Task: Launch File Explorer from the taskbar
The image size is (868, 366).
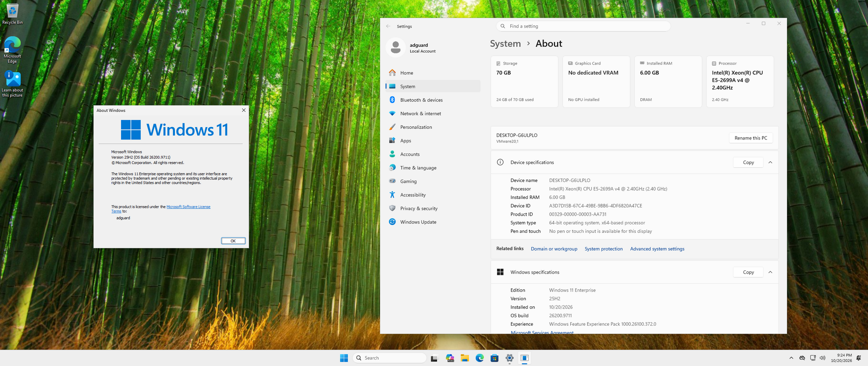Action: coord(465,358)
